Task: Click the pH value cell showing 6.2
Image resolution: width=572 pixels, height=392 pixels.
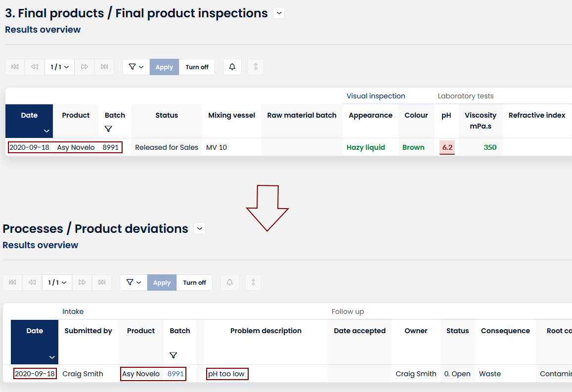Action: 446,147
